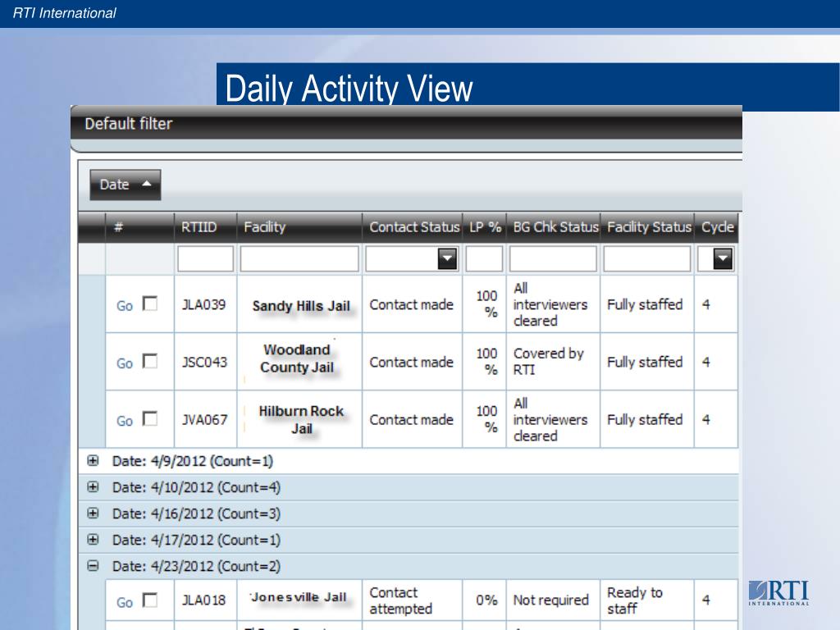Select the JSC043 RTIID cell
This screenshot has height=630, width=840.
point(204,362)
